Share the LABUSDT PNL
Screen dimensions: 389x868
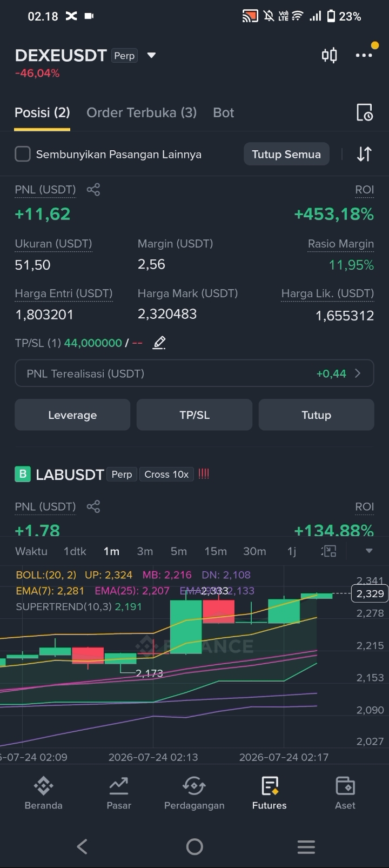coord(93,506)
